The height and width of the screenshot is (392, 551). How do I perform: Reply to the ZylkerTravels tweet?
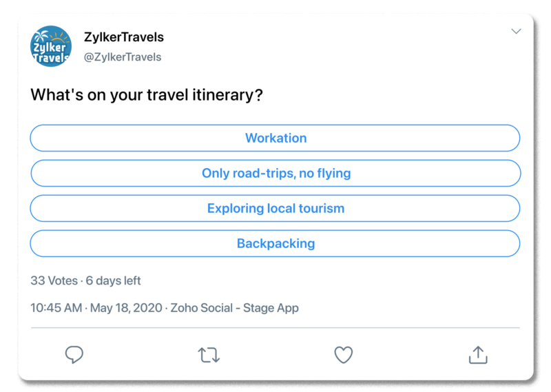74,355
